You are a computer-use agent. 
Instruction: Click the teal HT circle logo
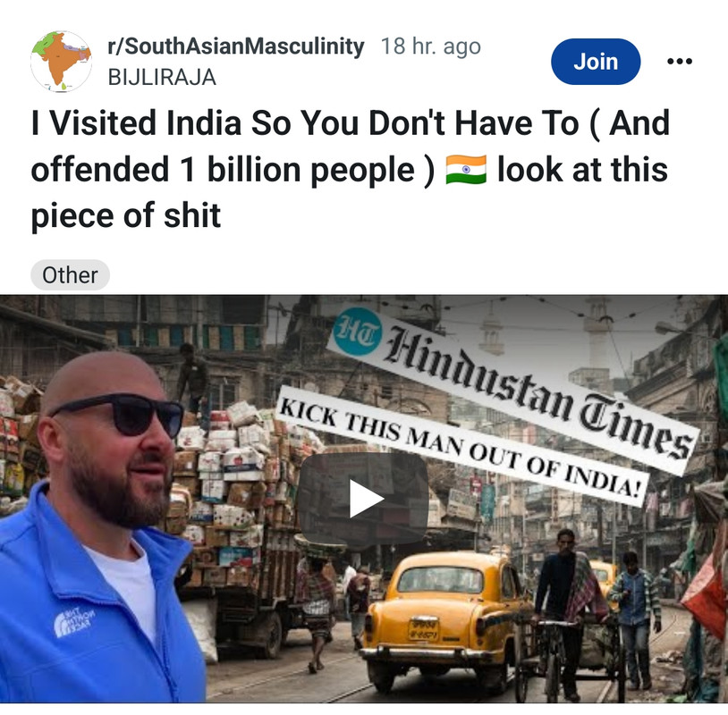tap(357, 332)
